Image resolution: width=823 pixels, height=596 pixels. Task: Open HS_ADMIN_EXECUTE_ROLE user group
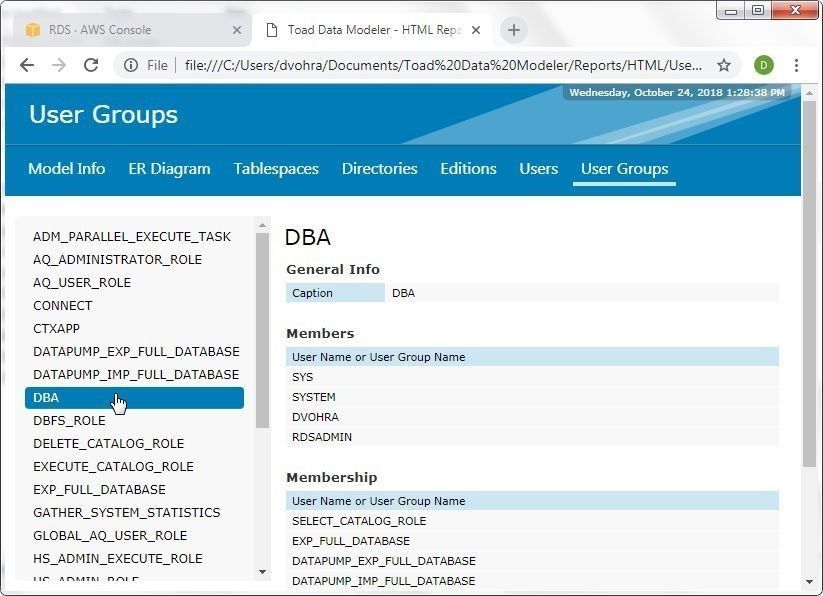(118, 559)
